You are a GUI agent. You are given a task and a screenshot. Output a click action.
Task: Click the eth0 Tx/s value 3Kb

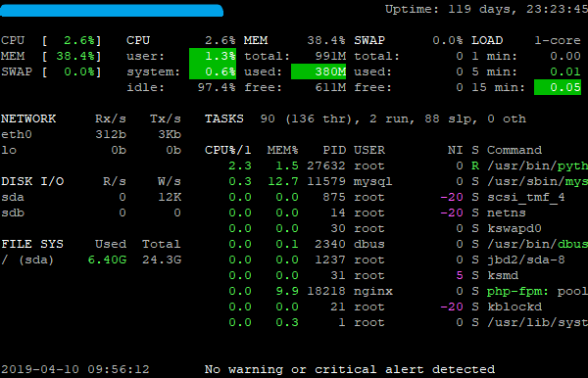(170, 134)
